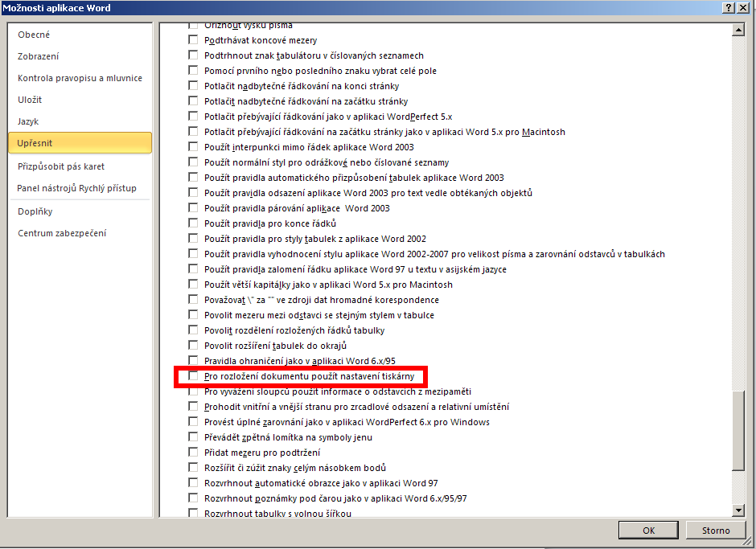This screenshot has height=549, width=756.
Task: Select the Jazyk category
Action: (x=28, y=121)
